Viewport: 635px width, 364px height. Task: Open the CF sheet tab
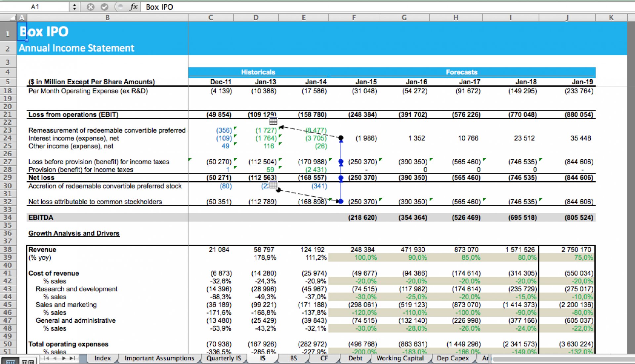324,358
